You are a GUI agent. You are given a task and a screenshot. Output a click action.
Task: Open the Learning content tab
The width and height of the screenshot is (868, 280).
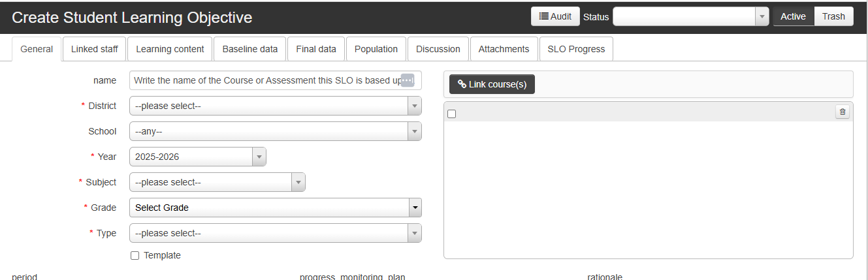click(x=170, y=49)
